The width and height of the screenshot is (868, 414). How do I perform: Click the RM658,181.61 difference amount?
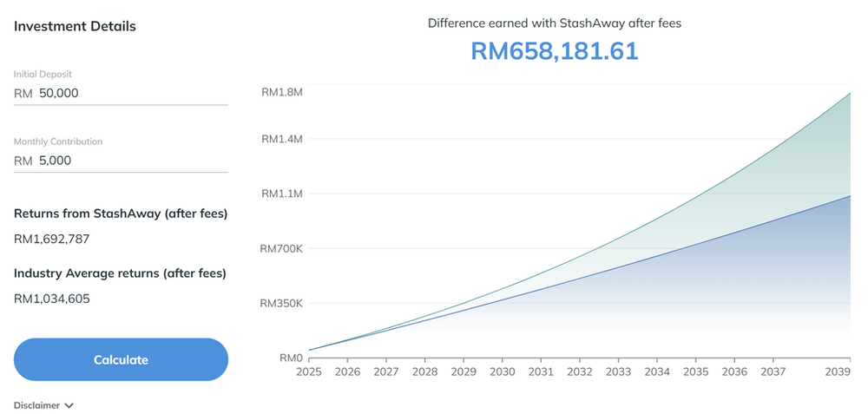(x=554, y=51)
